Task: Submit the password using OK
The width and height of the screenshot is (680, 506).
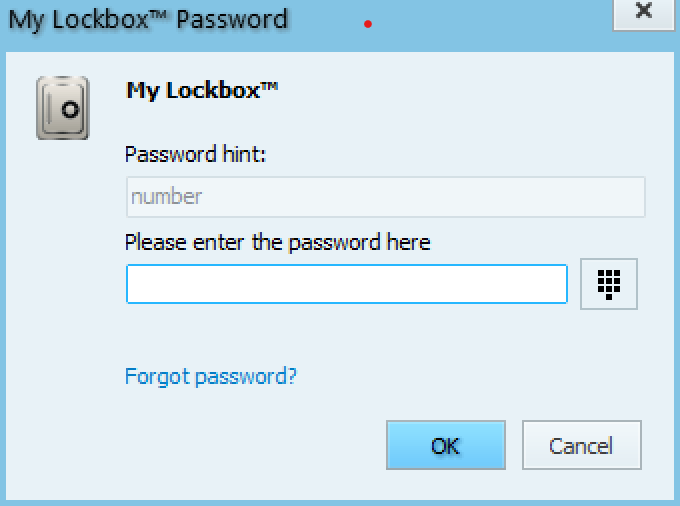Action: (446, 445)
